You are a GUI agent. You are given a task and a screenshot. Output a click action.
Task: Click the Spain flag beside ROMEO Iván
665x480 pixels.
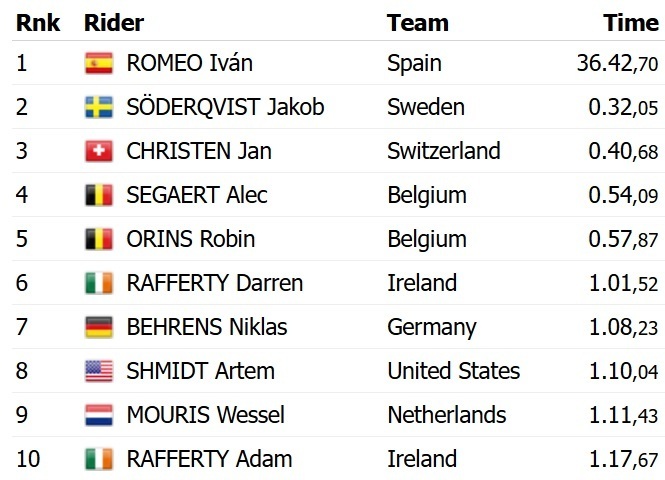coord(99,64)
